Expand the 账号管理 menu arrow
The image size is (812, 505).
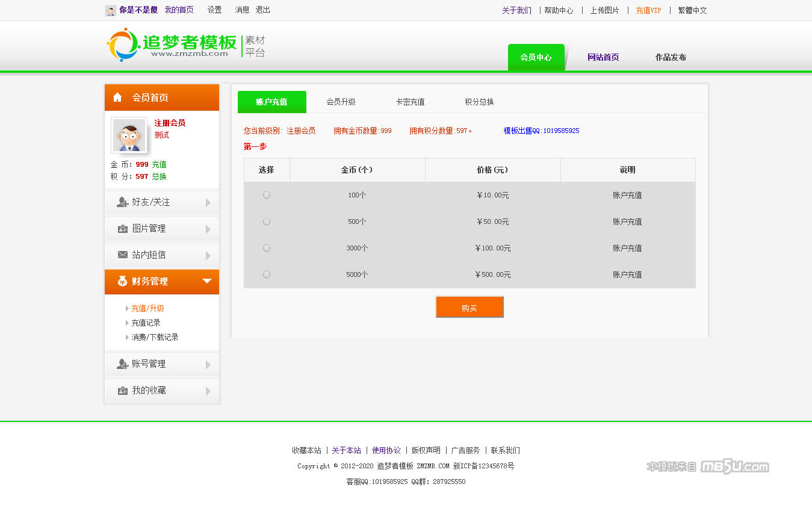[x=208, y=365]
